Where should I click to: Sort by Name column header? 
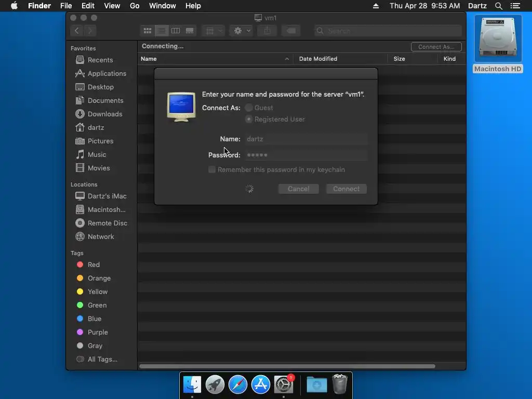(x=216, y=59)
